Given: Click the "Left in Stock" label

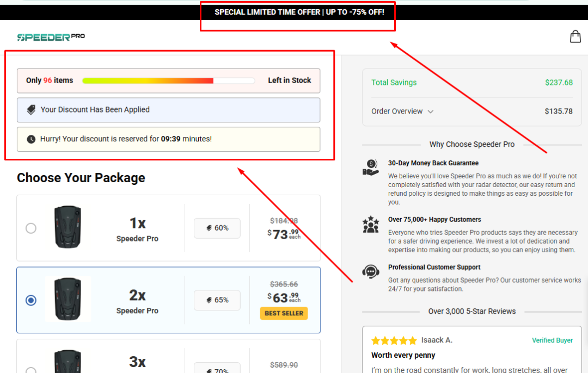Looking at the screenshot, I should point(290,80).
